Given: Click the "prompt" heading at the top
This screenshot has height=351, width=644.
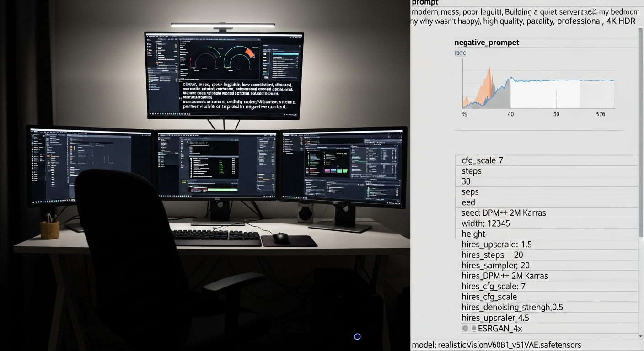Looking at the screenshot, I should click(x=425, y=3).
